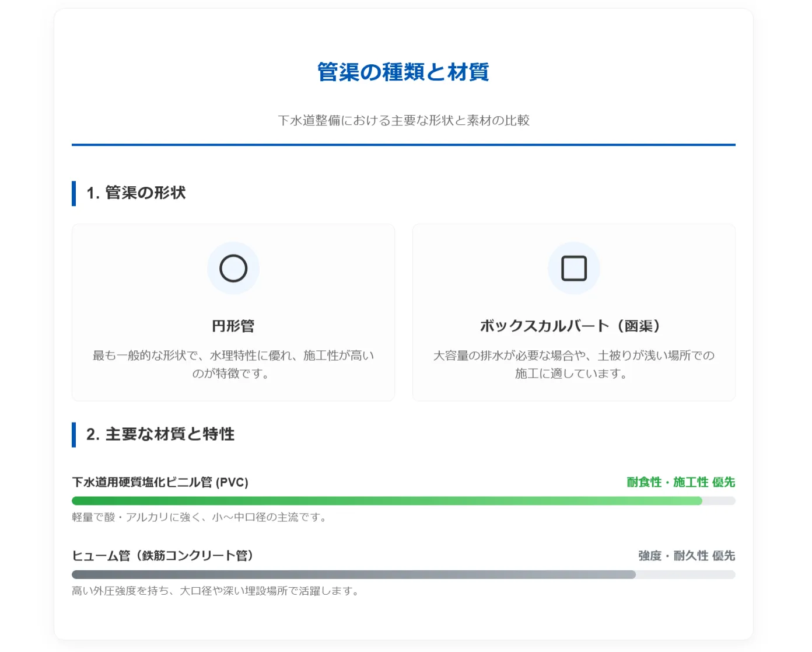Click gray tag 強度・耐久性 優先
Screen dimensions: 812x652
coord(687,556)
